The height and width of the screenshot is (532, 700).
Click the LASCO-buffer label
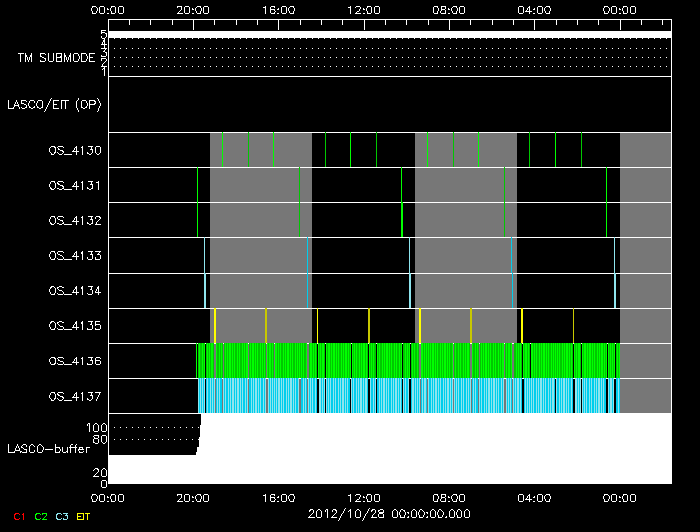[x=49, y=449]
